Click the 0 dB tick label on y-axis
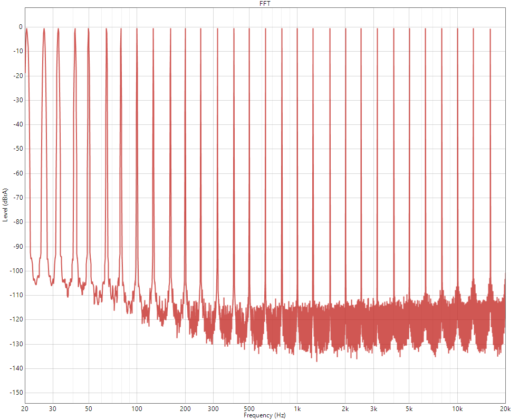Viewport: 519px width, 420px height. pos(21,27)
